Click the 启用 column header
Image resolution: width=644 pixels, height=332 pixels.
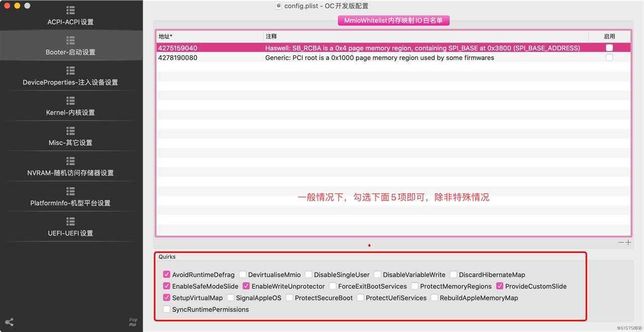pos(609,36)
